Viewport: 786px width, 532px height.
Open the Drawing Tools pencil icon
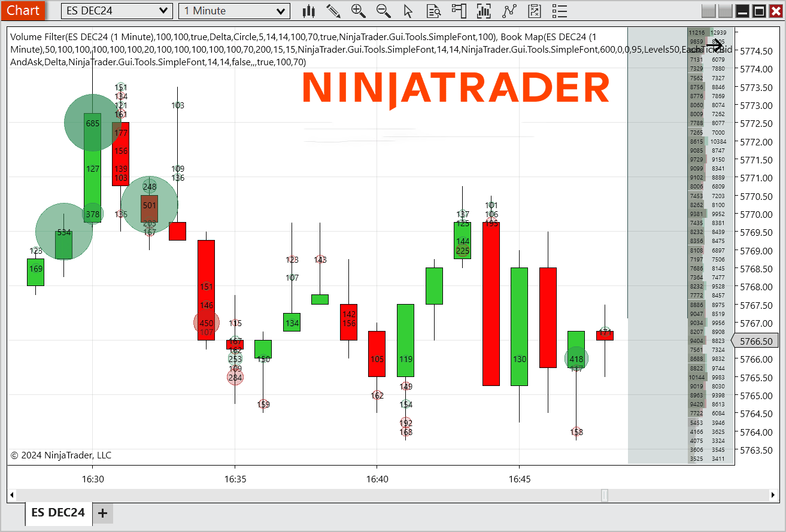click(x=333, y=11)
